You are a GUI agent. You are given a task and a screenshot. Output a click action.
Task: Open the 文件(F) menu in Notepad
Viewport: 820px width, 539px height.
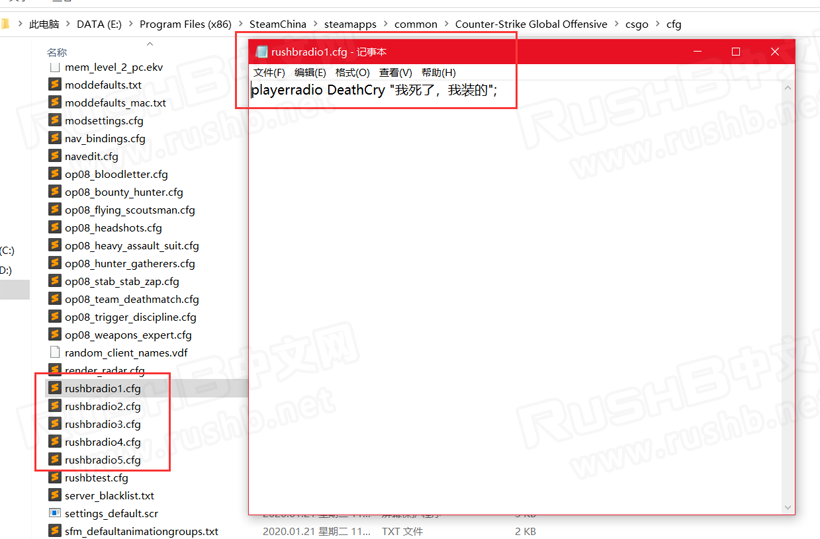269,73
